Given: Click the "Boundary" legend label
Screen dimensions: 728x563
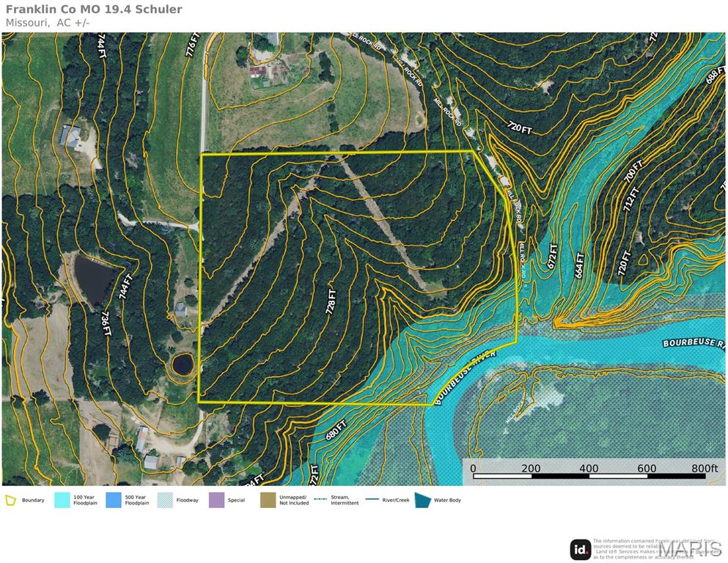Looking at the screenshot, I should point(33,501).
